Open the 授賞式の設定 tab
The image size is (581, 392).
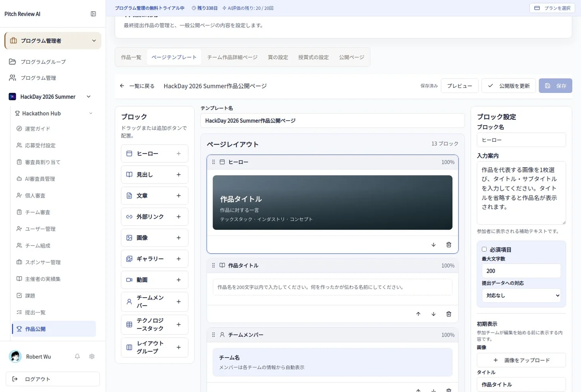pos(313,57)
